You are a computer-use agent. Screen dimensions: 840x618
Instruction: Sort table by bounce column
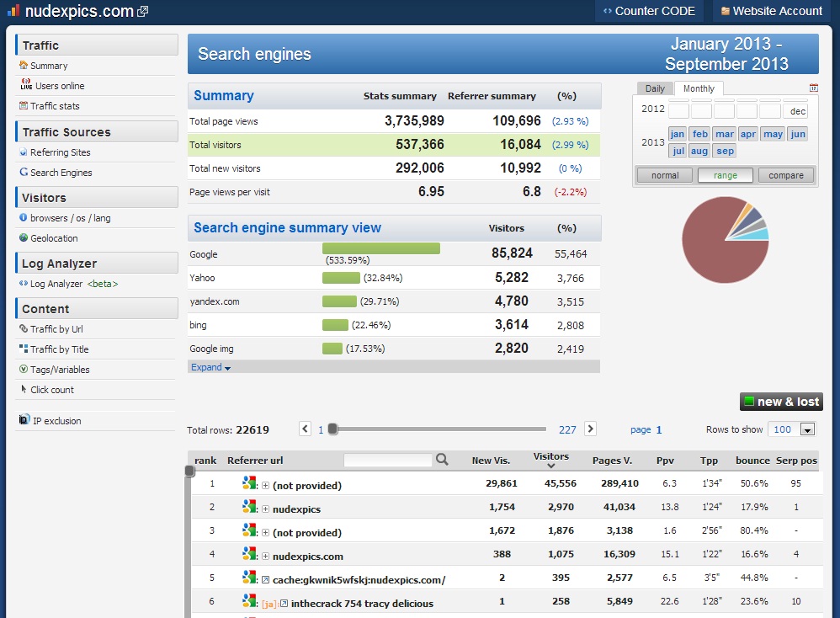(752, 461)
